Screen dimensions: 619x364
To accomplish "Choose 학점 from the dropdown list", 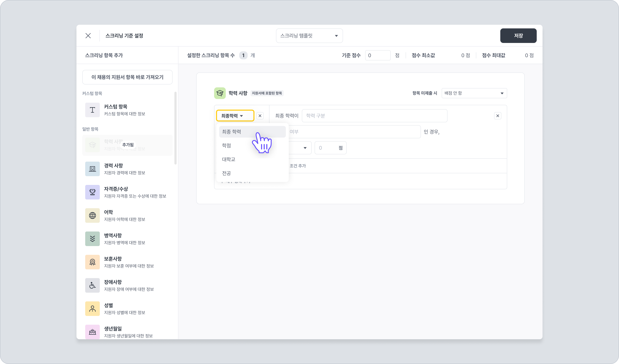I will [226, 146].
